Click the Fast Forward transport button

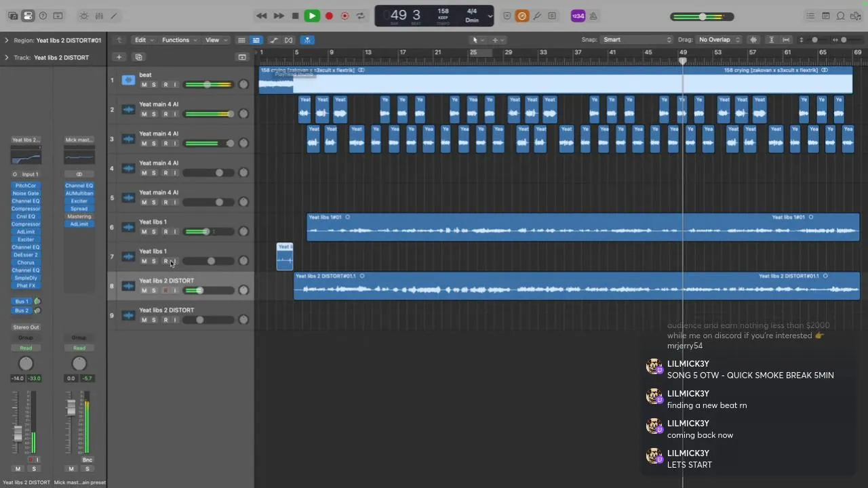(x=278, y=16)
